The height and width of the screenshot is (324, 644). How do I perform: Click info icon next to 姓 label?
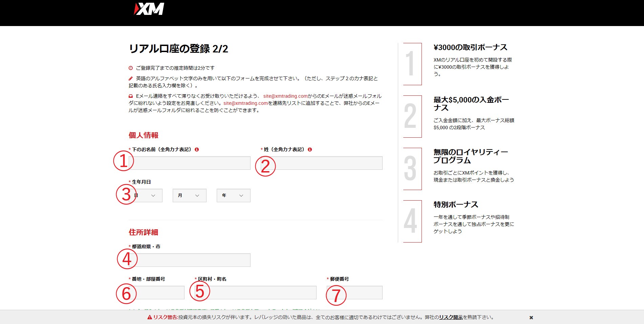310,149
